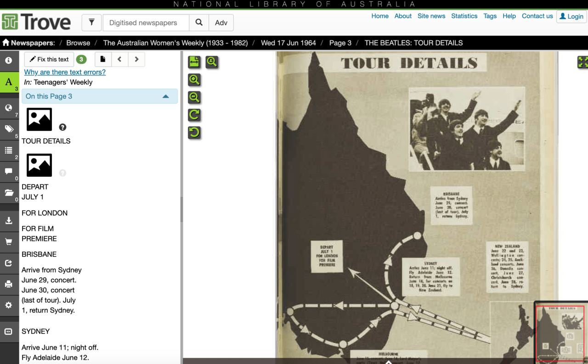Click the Login button
588x364 pixels.
pos(571,17)
